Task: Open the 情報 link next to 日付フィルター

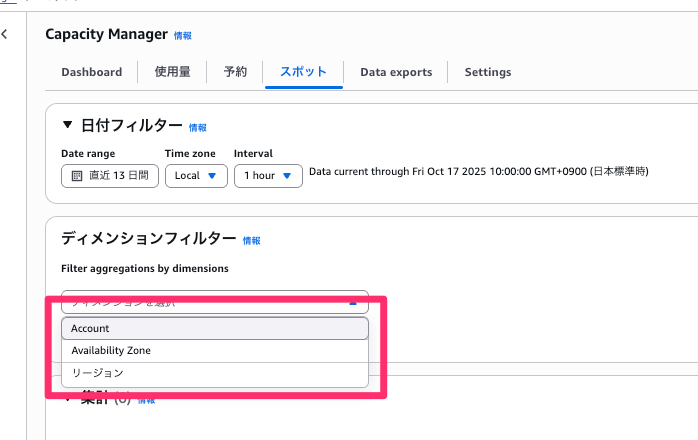Action: coord(198,128)
